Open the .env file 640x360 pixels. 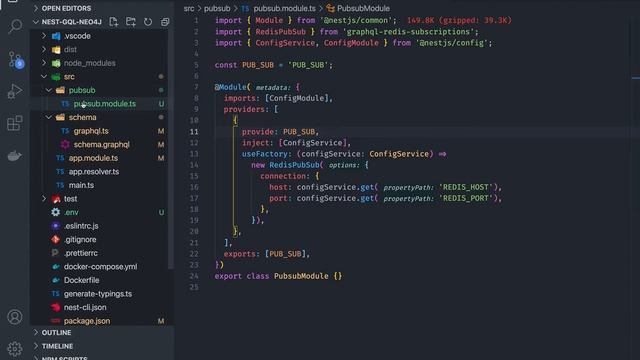(71, 212)
